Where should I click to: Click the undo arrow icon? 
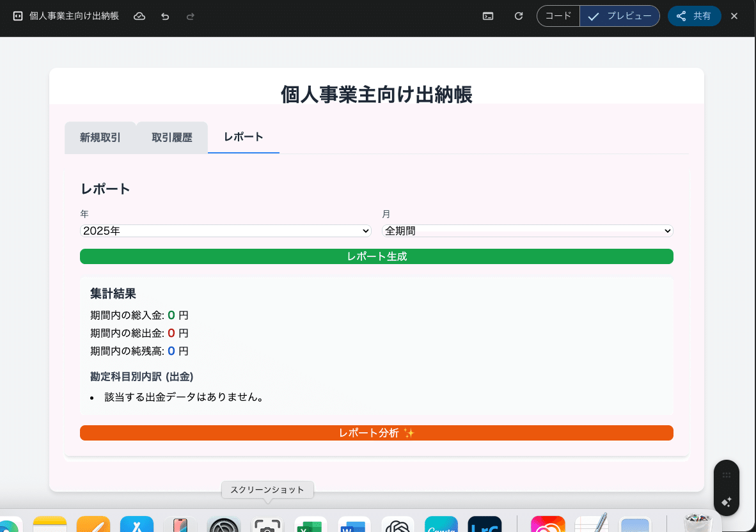coord(165,16)
